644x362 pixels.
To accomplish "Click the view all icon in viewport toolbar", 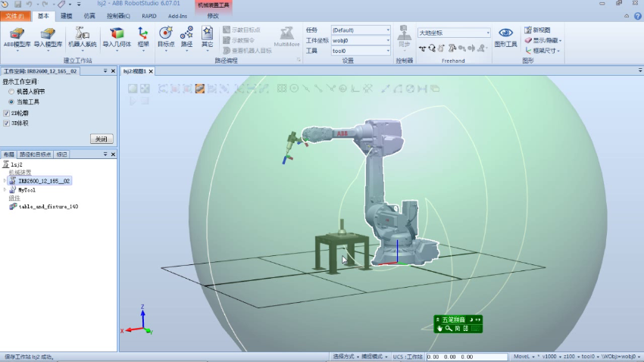I will pyautogui.click(x=133, y=89).
